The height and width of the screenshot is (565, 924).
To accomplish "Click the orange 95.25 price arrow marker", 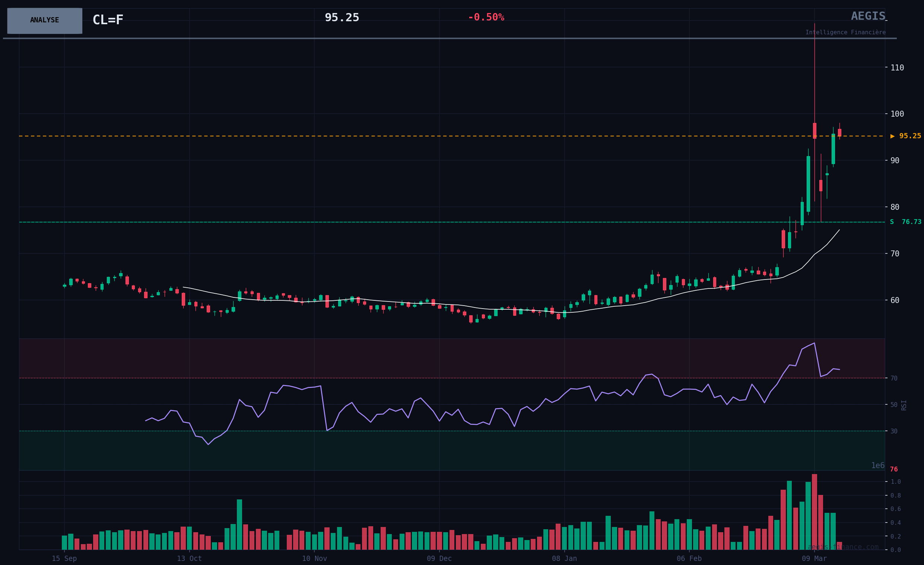I will 905,136.
